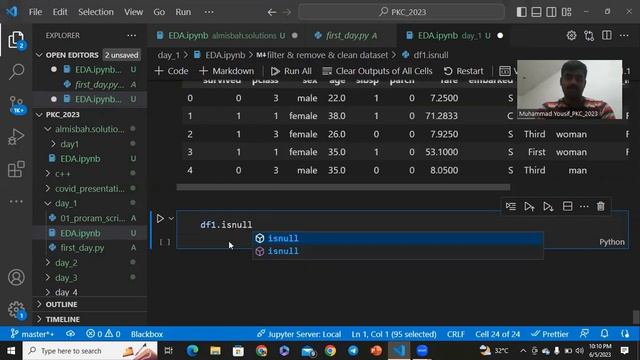Select second isnull autocomplete suggestion
640x360 pixels.
pos(398,251)
